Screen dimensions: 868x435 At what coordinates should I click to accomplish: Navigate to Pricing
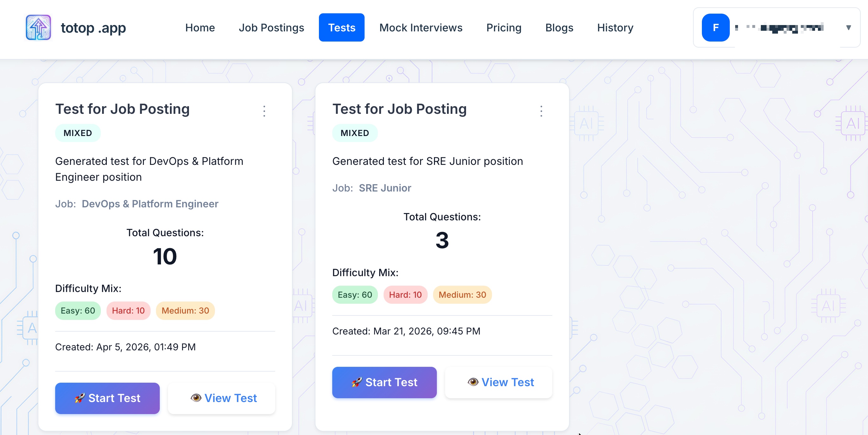tap(503, 27)
